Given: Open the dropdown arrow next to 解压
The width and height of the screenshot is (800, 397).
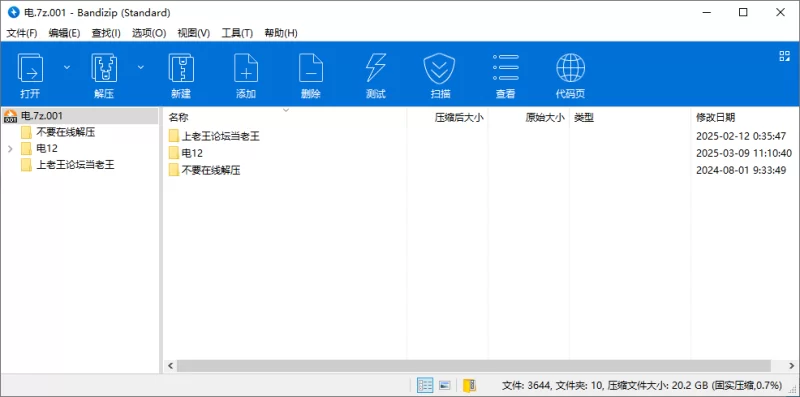Looking at the screenshot, I should 141,67.
